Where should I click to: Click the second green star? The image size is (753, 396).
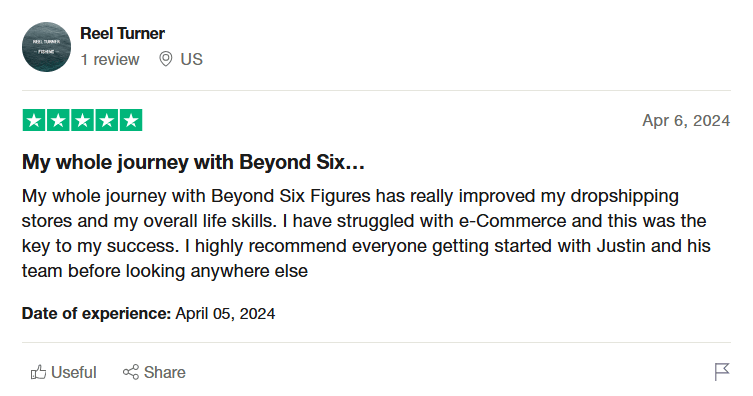click(x=58, y=120)
